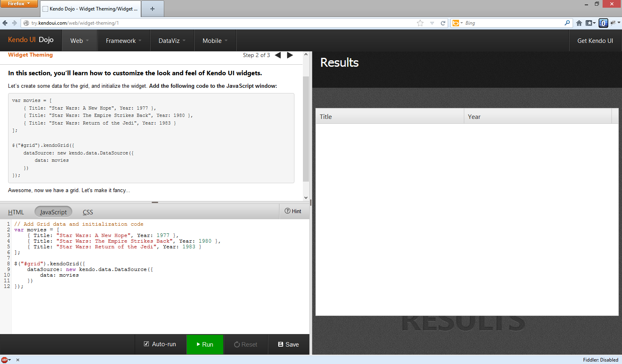Expand the DataViz dropdown menu
This screenshot has height=364, width=622.
[172, 41]
